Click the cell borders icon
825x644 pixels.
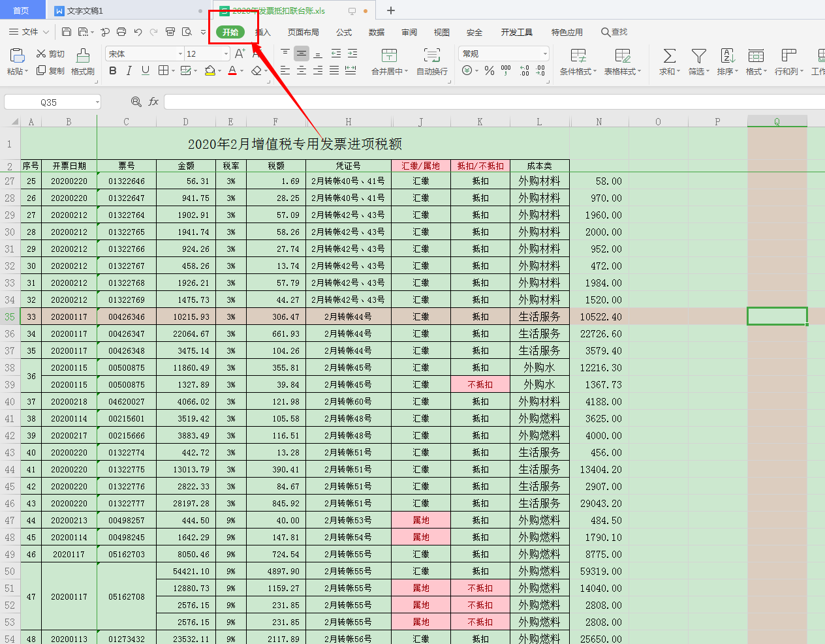[x=164, y=70]
